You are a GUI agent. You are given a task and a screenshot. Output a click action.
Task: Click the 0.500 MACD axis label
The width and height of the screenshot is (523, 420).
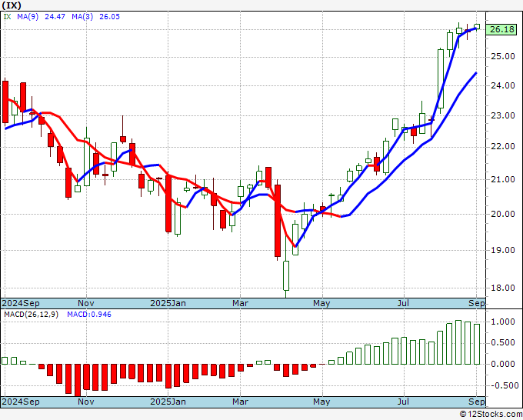point(503,343)
